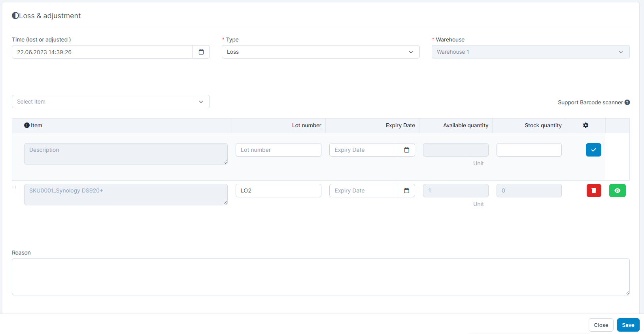This screenshot has height=334, width=644.
Task: Click the empty Stock quantity input
Action: click(529, 150)
